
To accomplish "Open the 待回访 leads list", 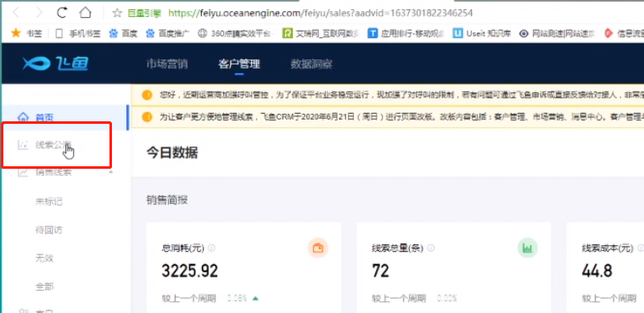I will tap(49, 230).
